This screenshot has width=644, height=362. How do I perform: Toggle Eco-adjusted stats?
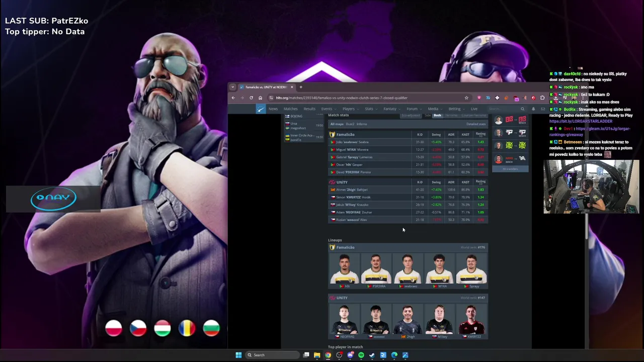tap(411, 116)
